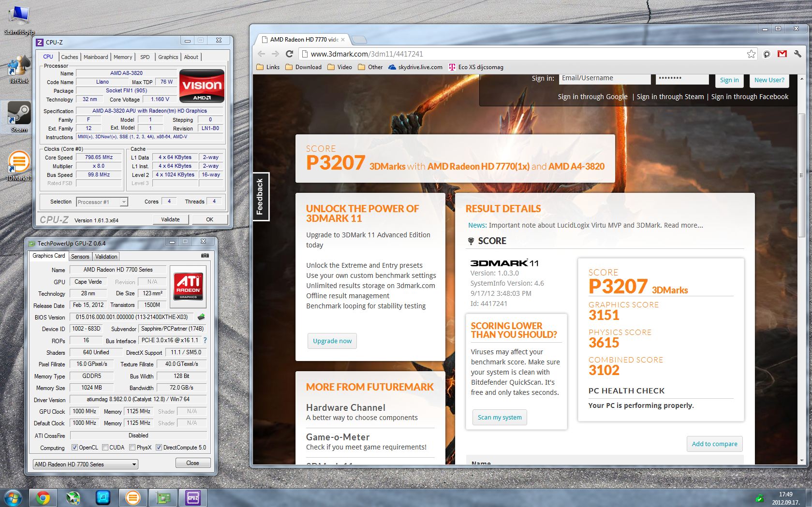Click the orange 3DMark taskbar icon
Viewport: 812px width, 507px height.
coord(133,498)
